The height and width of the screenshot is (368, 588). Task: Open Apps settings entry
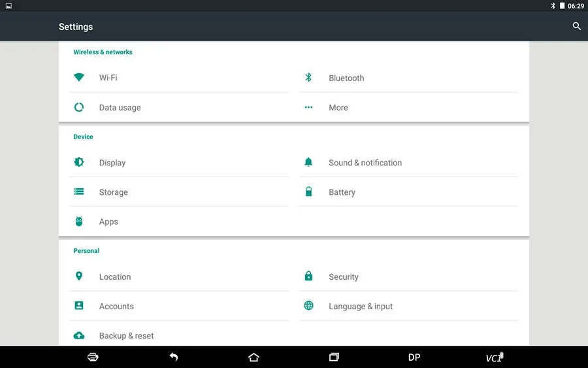(179, 222)
